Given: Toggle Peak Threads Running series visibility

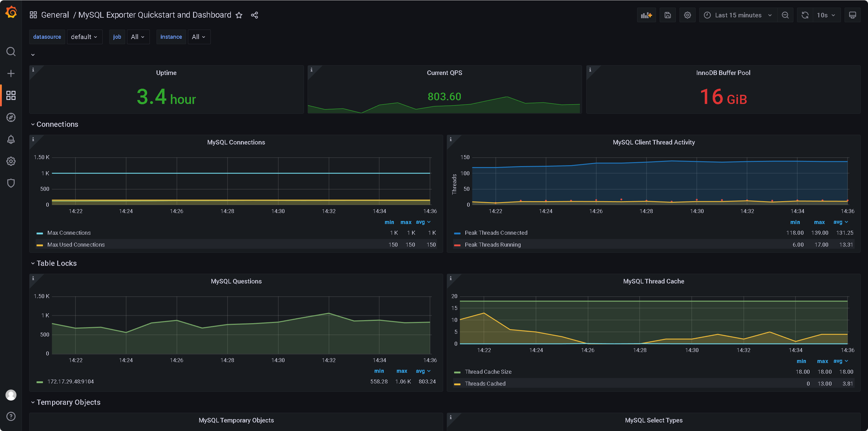Looking at the screenshot, I should pos(492,244).
